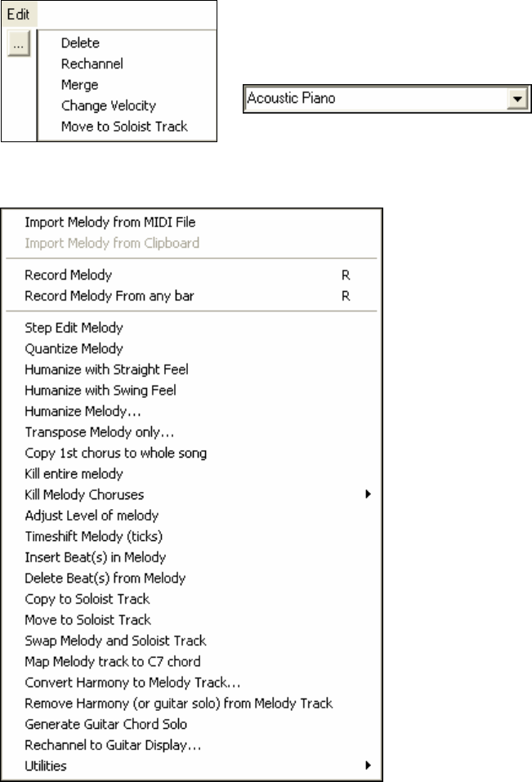Click the ellipsis button under Edit
The height and width of the screenshot is (782, 532).
pos(20,47)
